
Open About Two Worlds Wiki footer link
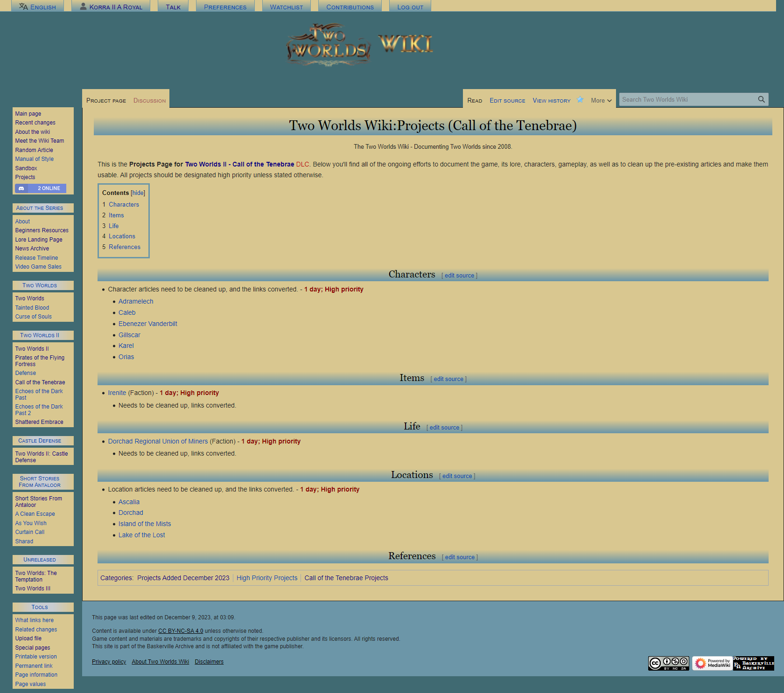click(160, 662)
